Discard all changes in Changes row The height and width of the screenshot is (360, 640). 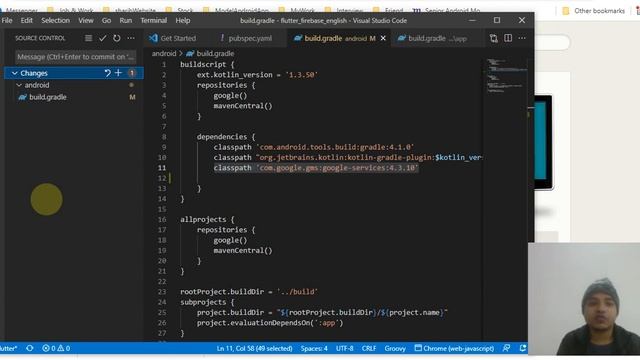[x=107, y=73]
